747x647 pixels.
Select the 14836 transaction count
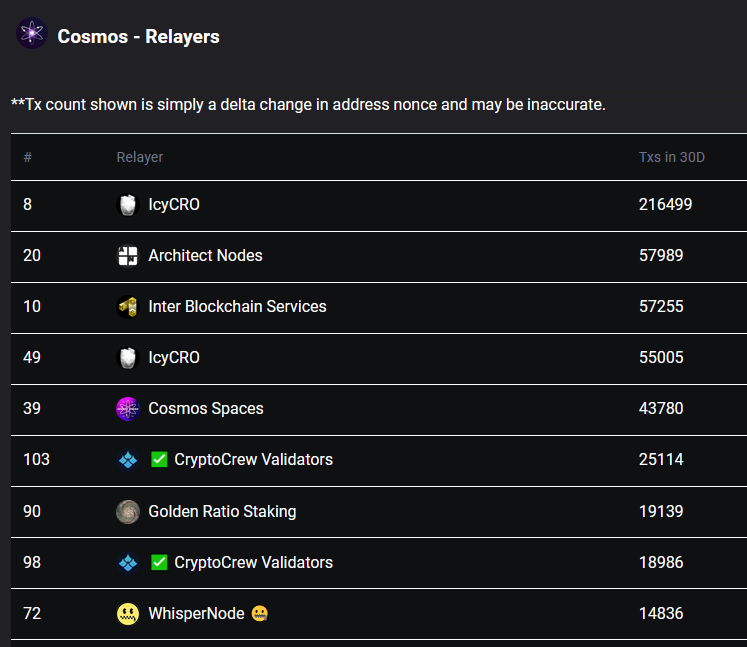tap(661, 614)
